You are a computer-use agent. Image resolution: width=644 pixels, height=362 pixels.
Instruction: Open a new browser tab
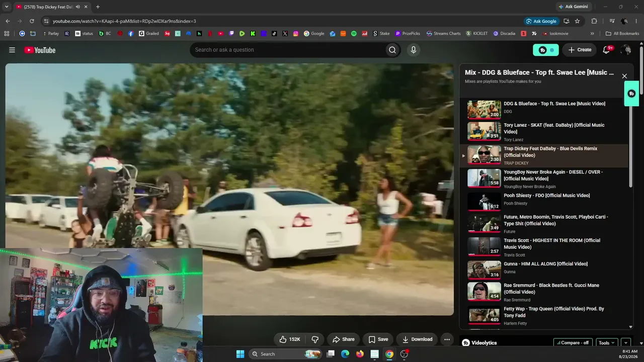(x=98, y=7)
